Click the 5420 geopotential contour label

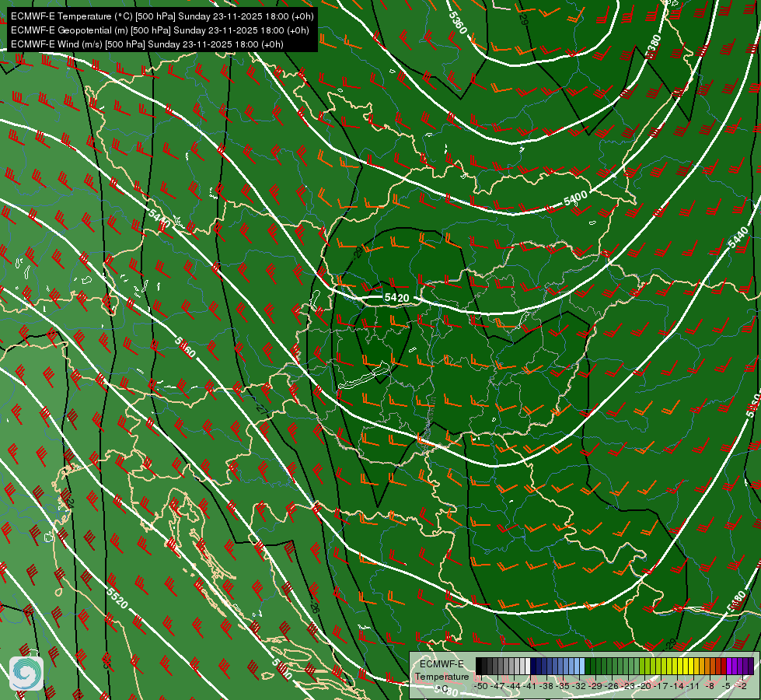396,297
